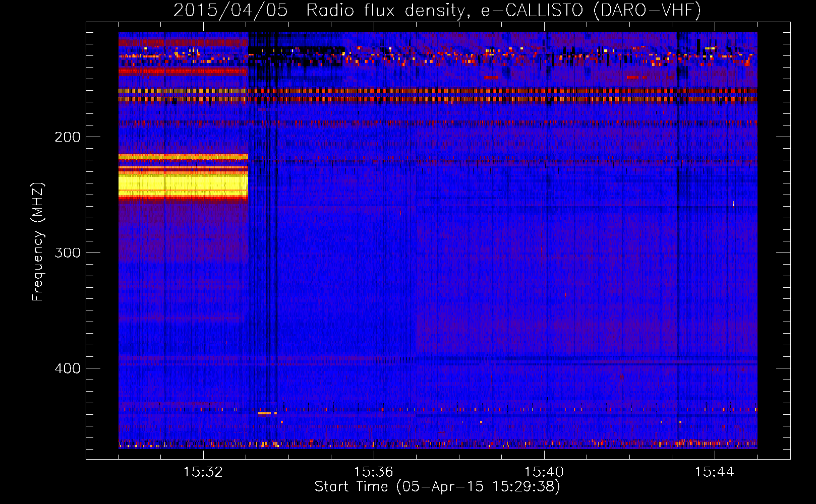Select the 15:40 time tick label

544,472
